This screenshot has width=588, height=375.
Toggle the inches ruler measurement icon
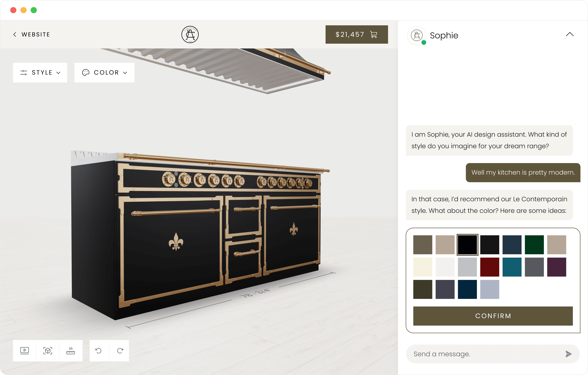click(71, 351)
